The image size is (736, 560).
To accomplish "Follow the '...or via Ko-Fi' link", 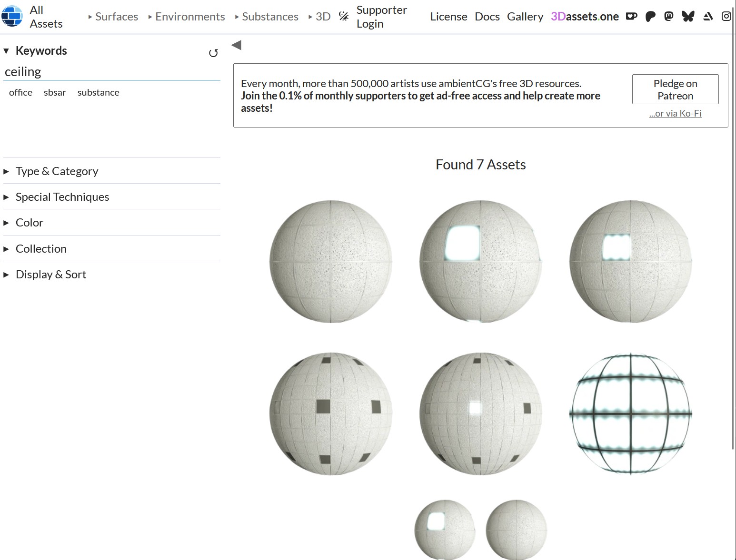I will pos(675,114).
